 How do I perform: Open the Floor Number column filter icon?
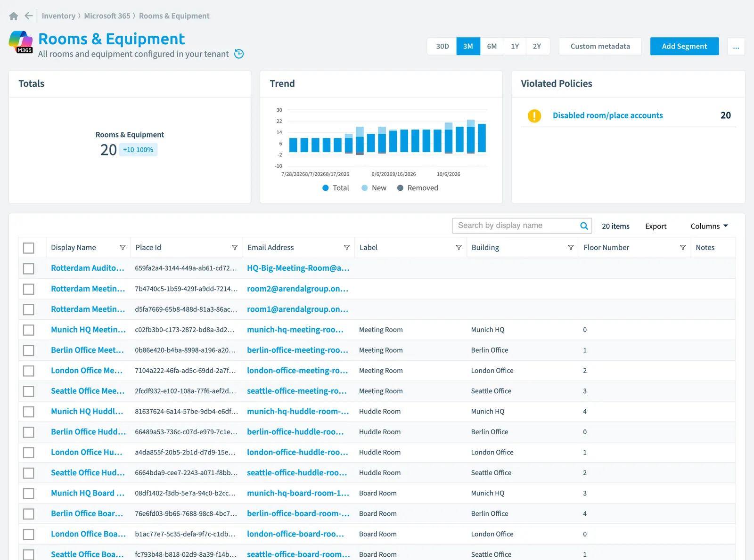[x=683, y=248]
